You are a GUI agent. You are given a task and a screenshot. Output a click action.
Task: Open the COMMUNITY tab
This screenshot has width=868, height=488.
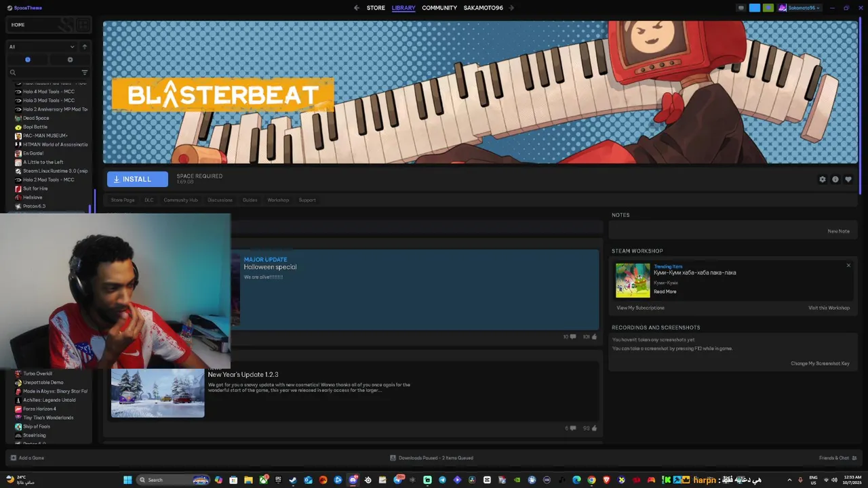[439, 8]
